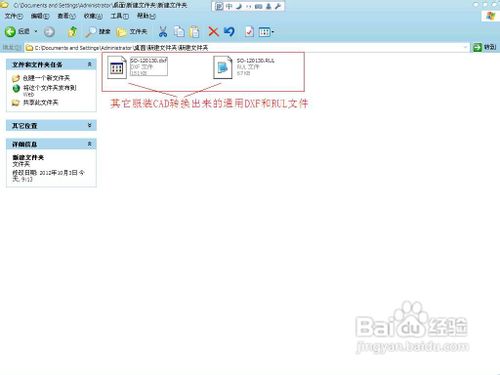
Task: Open the 编辑(E) menu
Action: pyautogui.click(x=40, y=16)
